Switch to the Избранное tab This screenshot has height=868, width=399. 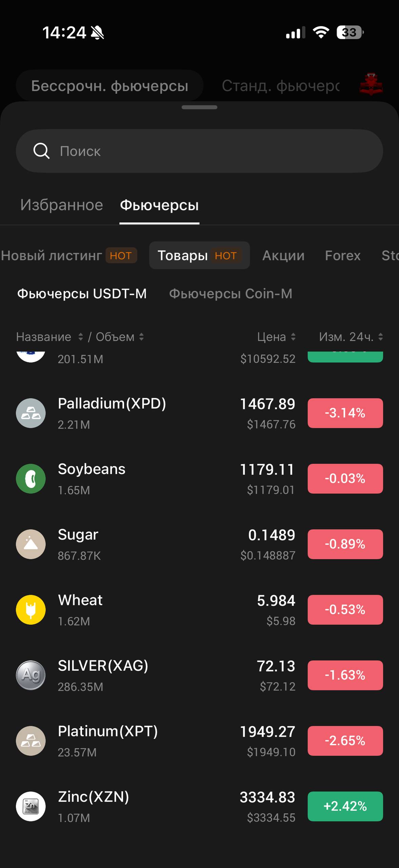point(61,205)
